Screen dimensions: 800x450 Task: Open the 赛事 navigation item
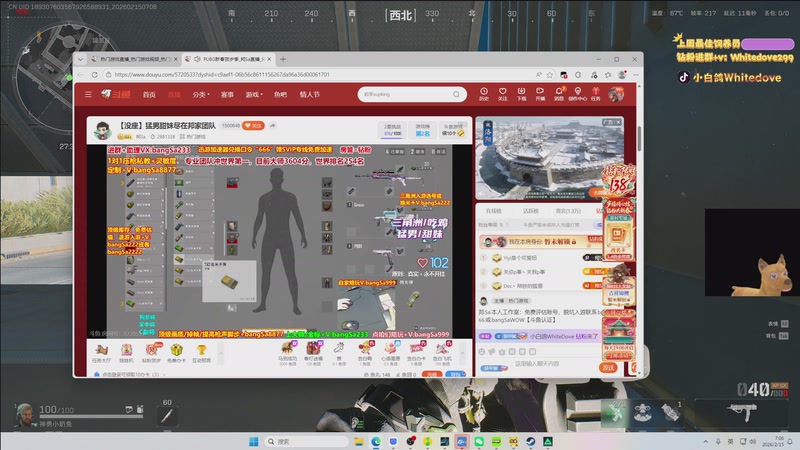(x=227, y=94)
